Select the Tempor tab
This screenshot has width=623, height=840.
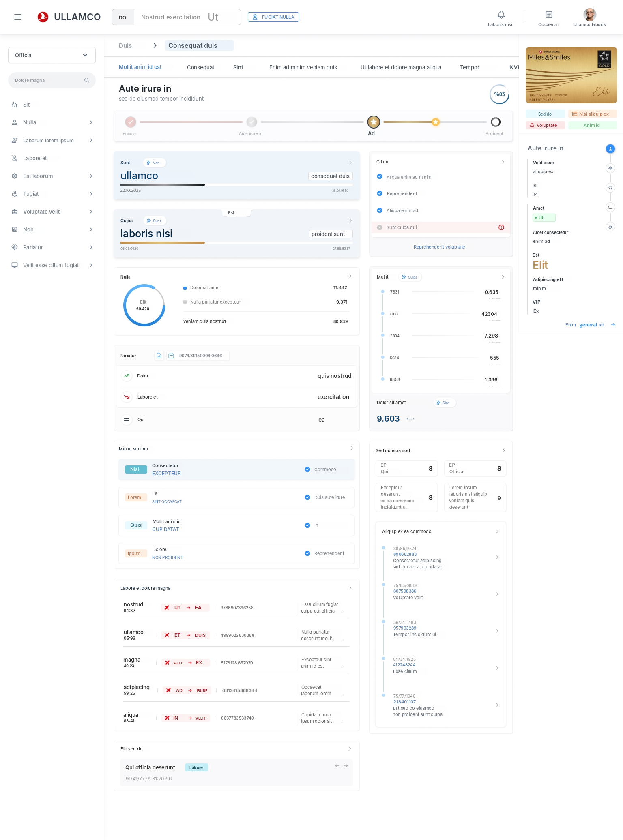click(x=470, y=67)
